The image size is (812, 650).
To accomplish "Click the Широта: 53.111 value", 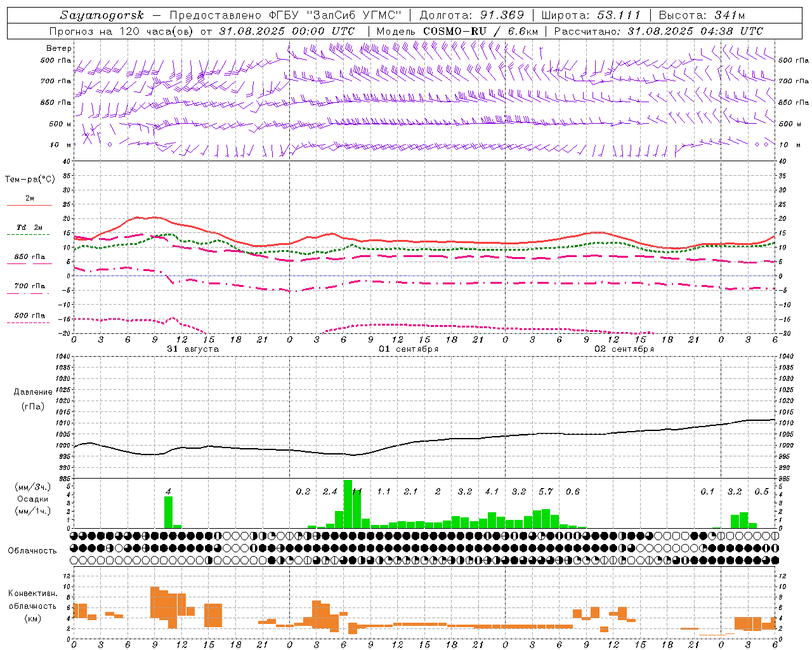I will point(591,15).
